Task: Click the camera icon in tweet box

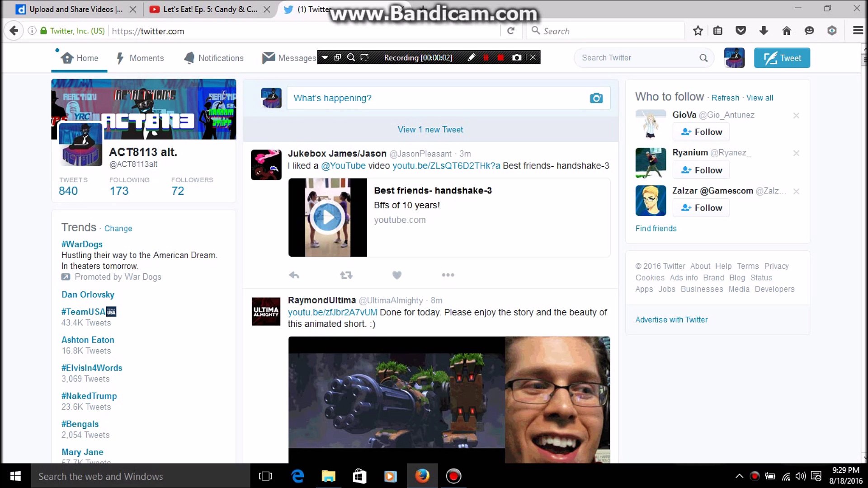Action: pyautogui.click(x=596, y=98)
